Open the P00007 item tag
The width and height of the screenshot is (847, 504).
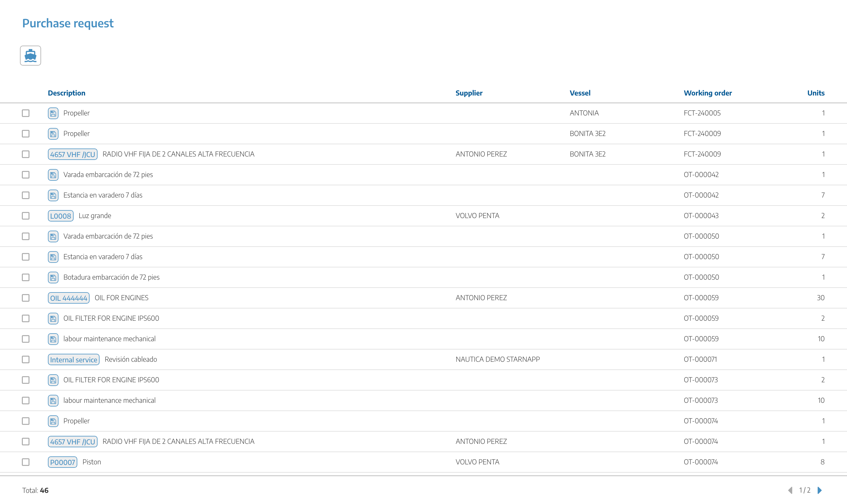(x=62, y=462)
